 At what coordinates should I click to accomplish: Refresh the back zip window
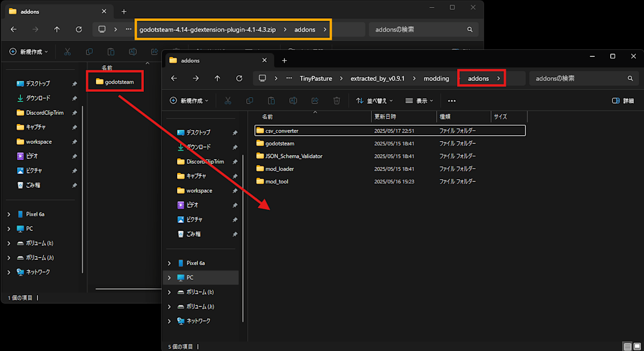(x=79, y=30)
